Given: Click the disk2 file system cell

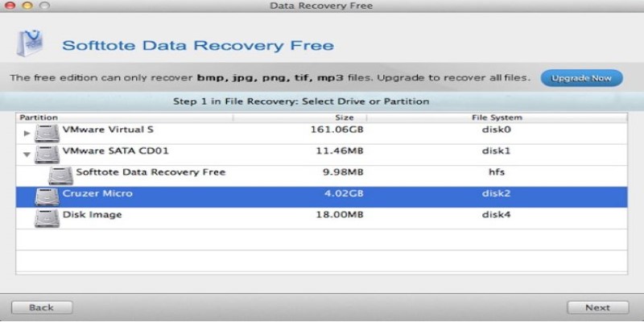Looking at the screenshot, I should [496, 193].
